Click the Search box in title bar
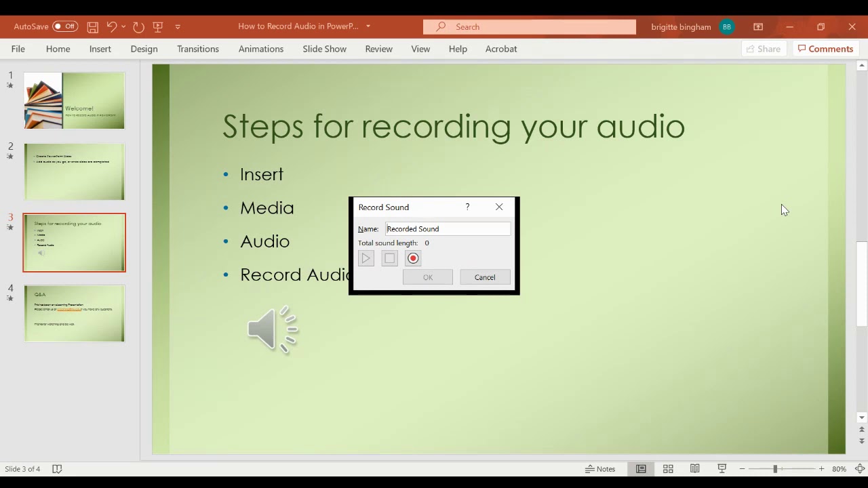Image resolution: width=868 pixels, height=488 pixels. coord(530,26)
